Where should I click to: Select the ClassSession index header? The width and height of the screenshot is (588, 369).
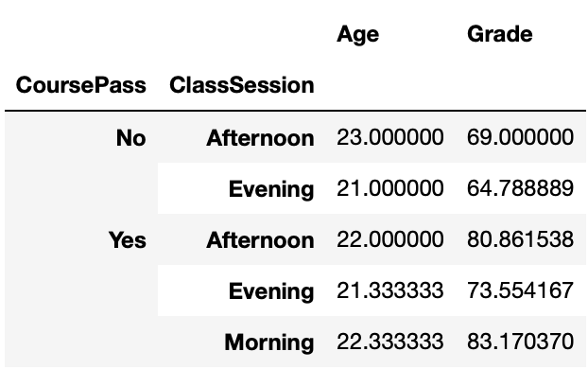point(241,85)
